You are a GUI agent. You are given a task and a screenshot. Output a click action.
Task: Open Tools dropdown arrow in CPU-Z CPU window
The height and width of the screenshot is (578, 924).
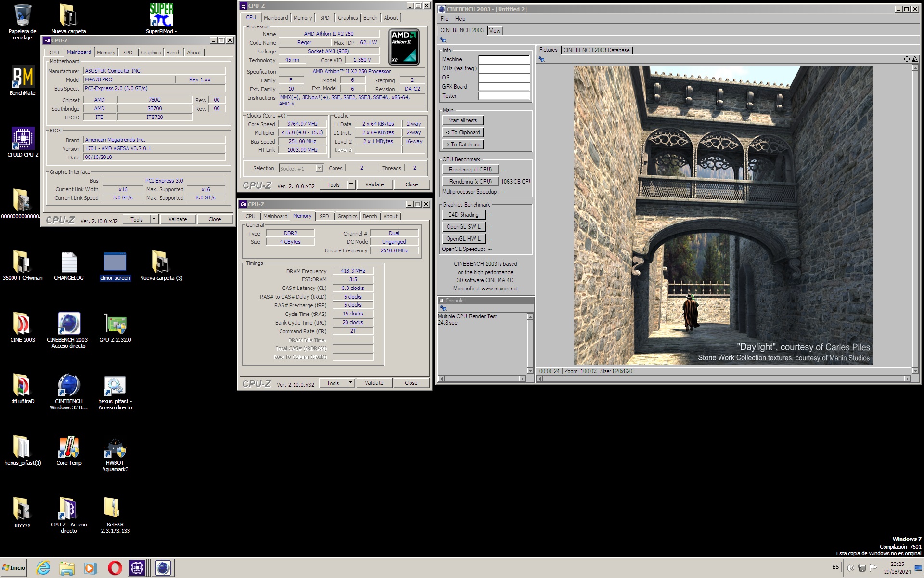351,184
